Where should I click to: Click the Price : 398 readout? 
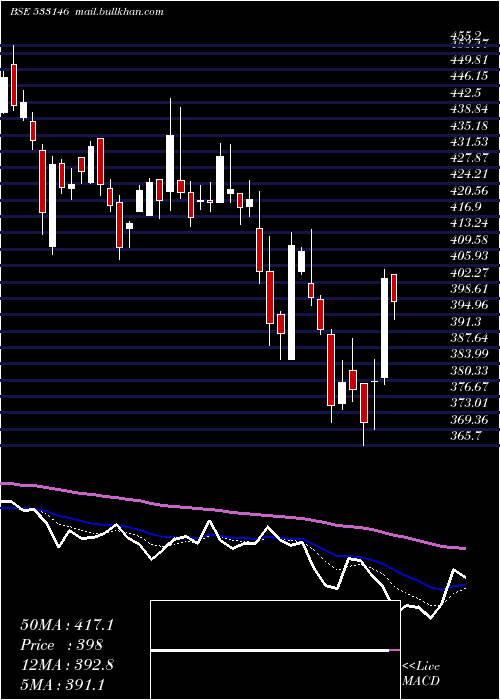click(62, 645)
